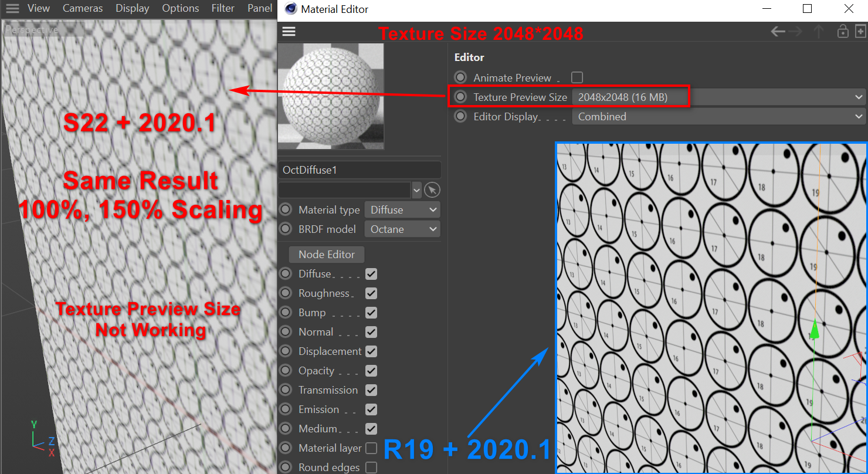
Task: Open the Cameras menu
Action: [x=83, y=9]
